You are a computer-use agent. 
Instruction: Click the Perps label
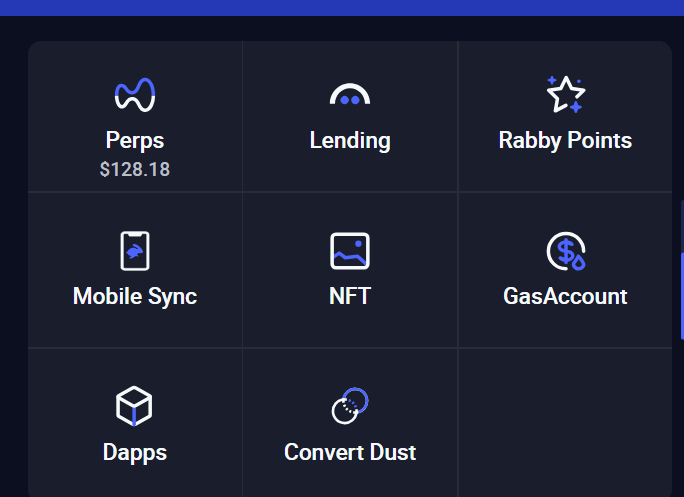pyautogui.click(x=135, y=141)
